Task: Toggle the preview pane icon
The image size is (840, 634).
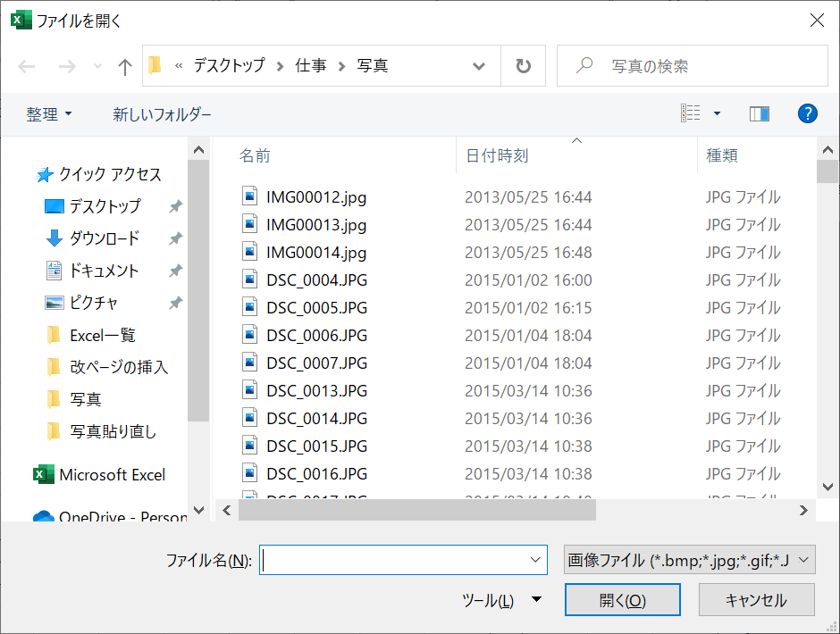Action: [x=760, y=113]
